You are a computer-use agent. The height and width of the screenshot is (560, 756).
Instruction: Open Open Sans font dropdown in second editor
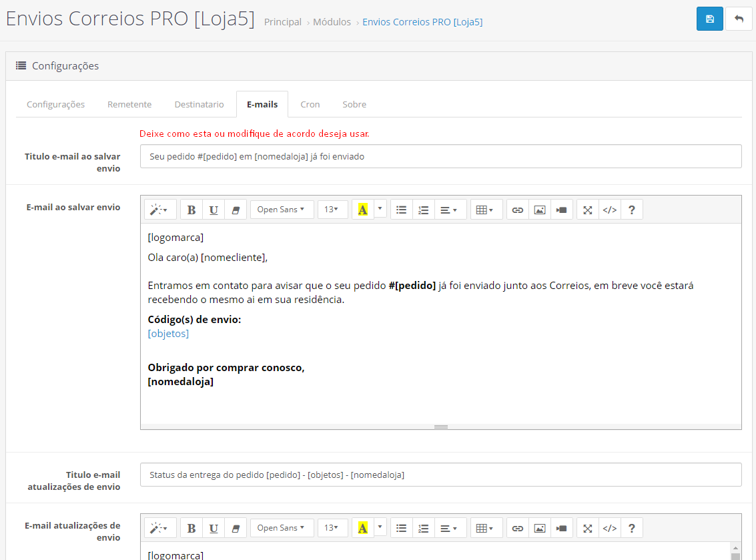[x=282, y=528]
